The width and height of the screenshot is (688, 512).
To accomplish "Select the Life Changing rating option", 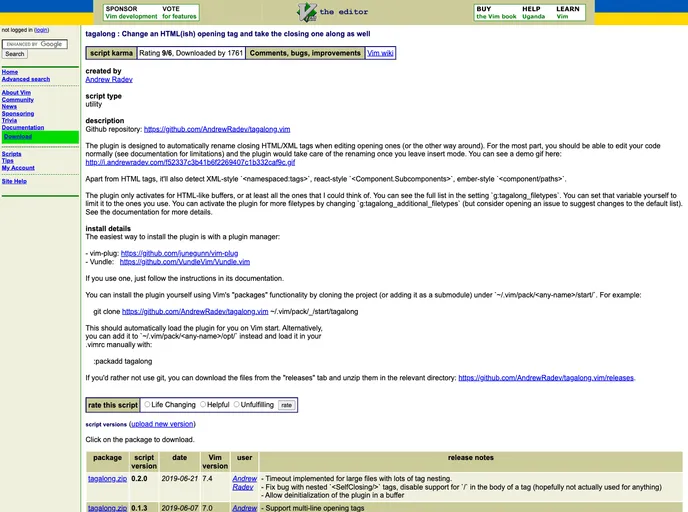I will tap(147, 405).
